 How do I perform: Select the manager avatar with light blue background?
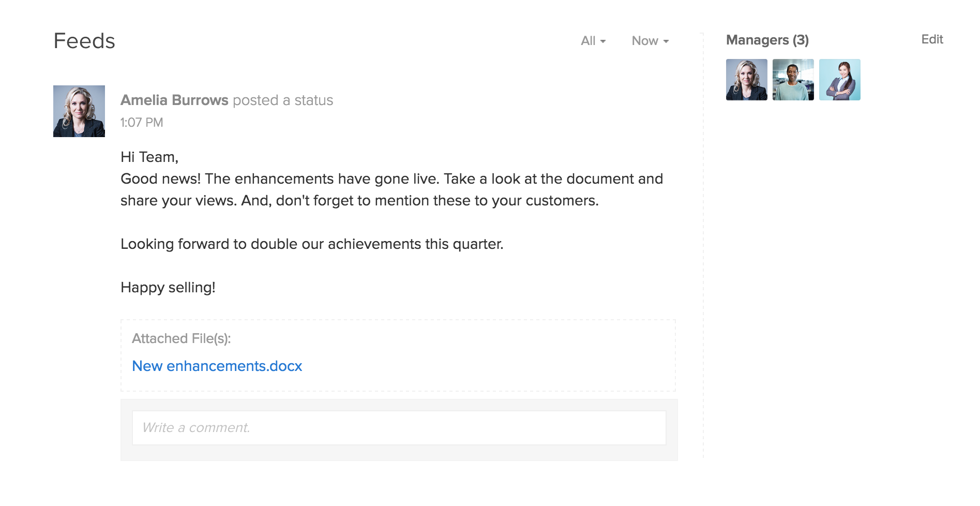coord(839,80)
